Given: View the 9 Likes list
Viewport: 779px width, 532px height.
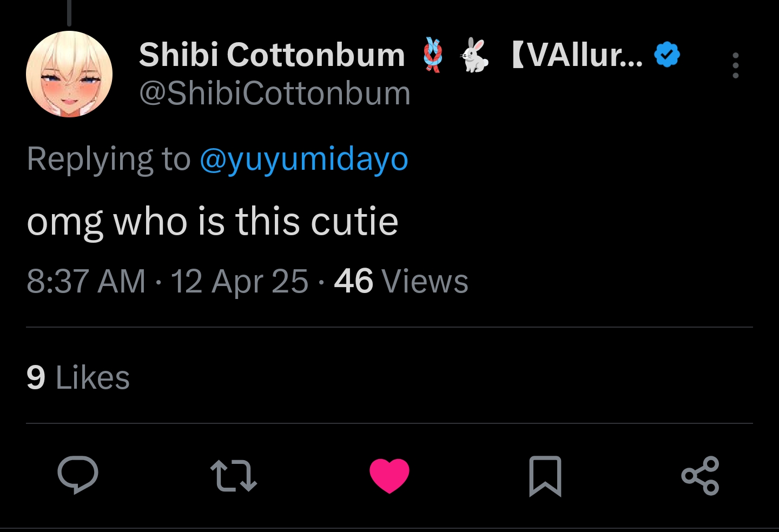Looking at the screenshot, I should point(78,377).
